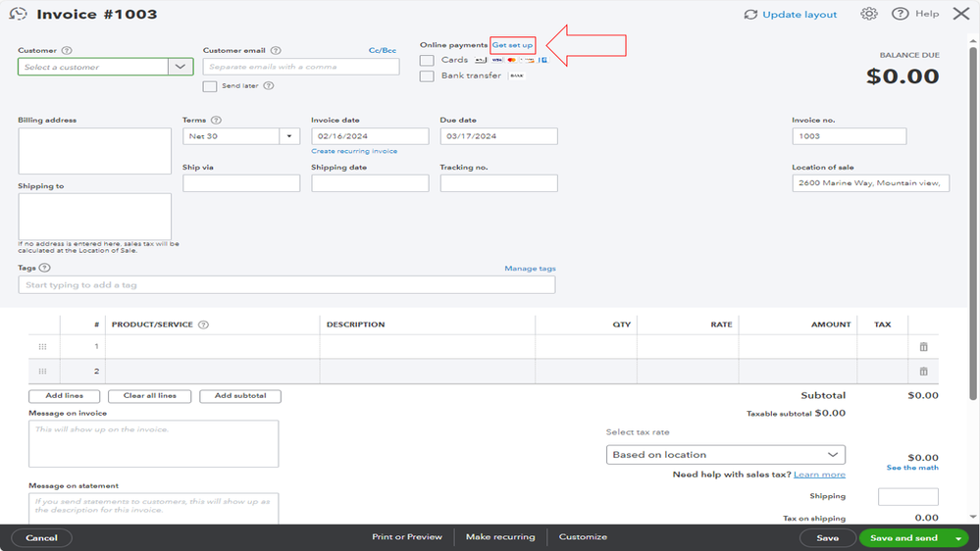Click the Ship via field
Viewport: 980px width, 551px height.
tap(241, 183)
